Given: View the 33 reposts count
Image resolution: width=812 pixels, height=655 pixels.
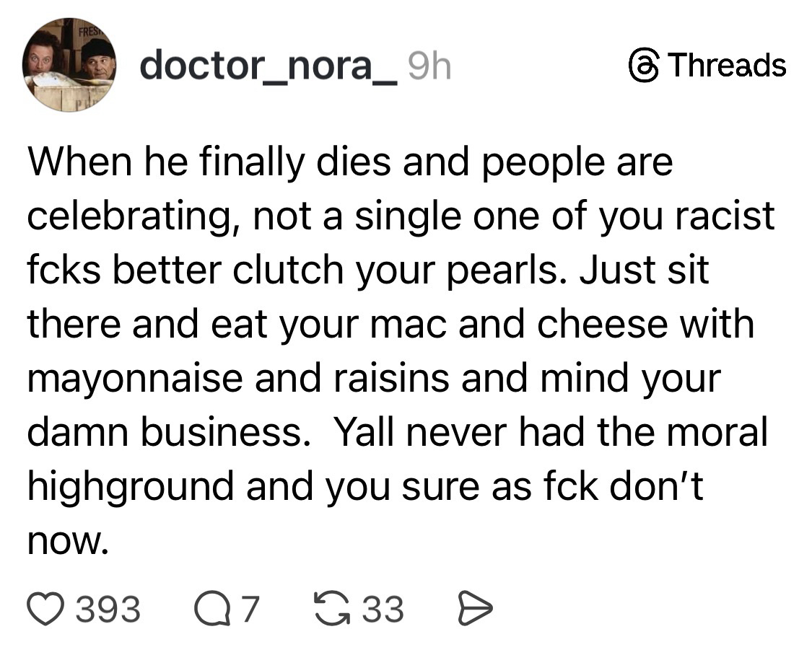Looking at the screenshot, I should pos(382,608).
